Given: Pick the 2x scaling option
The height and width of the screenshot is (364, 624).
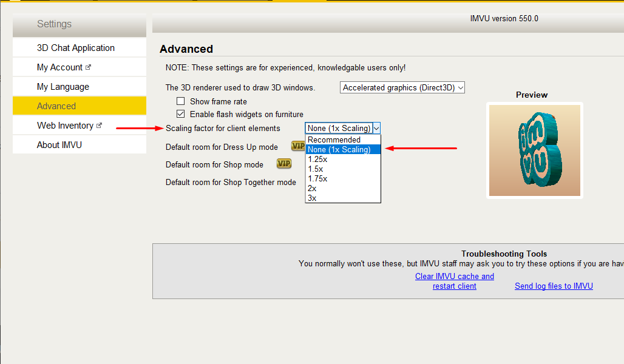Looking at the screenshot, I should coord(343,189).
